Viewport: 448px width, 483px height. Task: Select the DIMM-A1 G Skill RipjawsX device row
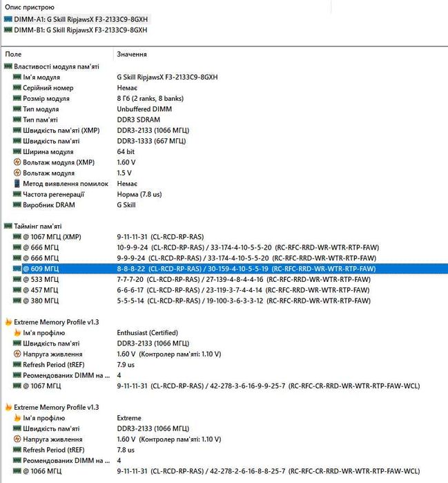76,19
